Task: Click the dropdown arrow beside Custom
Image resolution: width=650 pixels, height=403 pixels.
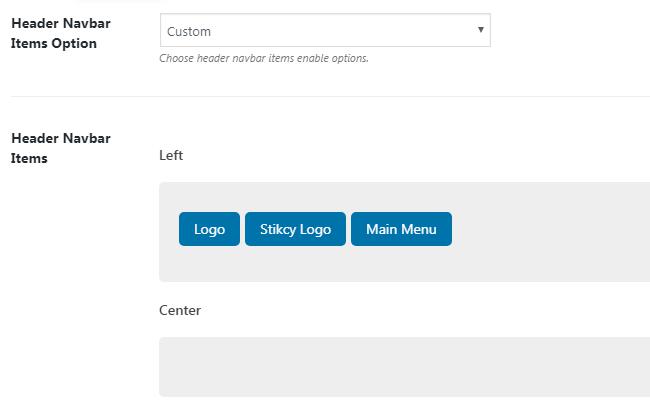Action: click(481, 30)
